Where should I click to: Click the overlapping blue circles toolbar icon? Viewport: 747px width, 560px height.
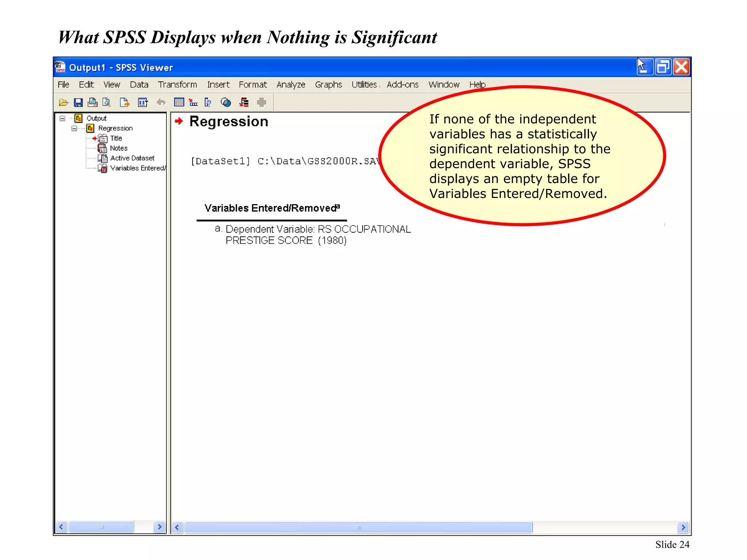[x=226, y=102]
